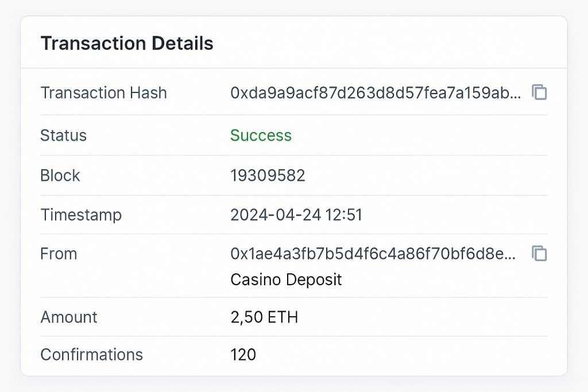The height and width of the screenshot is (392, 588).
Task: Click the Transaction Details header
Action: coord(127,43)
